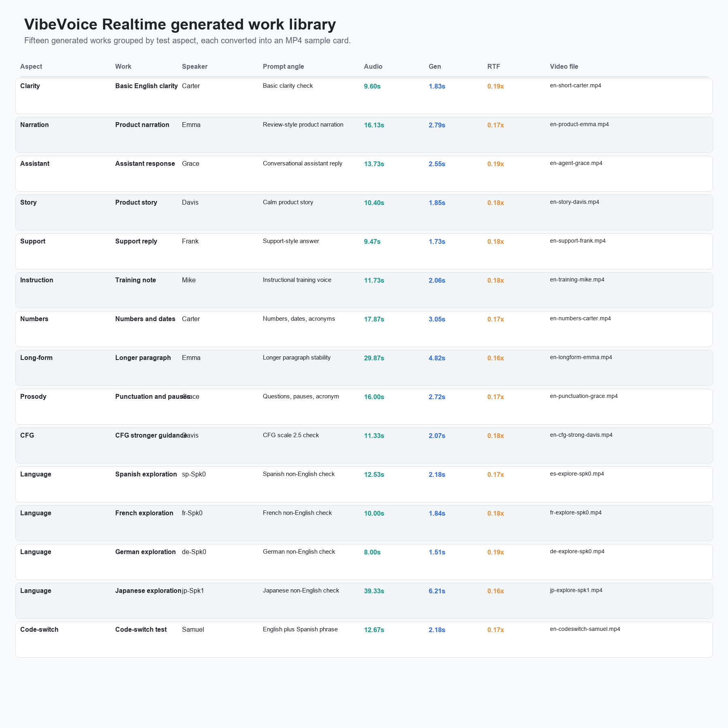Click the fr-Spk0 speaker name

[192, 513]
